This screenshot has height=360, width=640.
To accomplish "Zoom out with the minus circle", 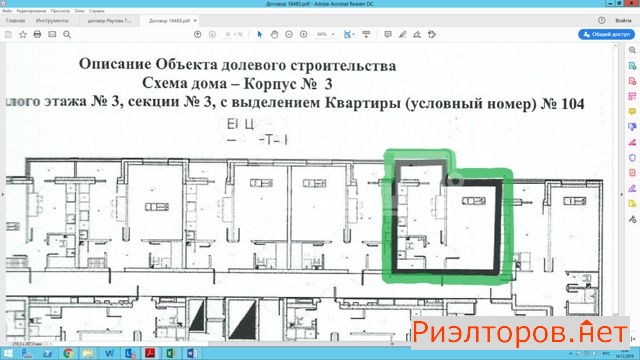I will (289, 35).
